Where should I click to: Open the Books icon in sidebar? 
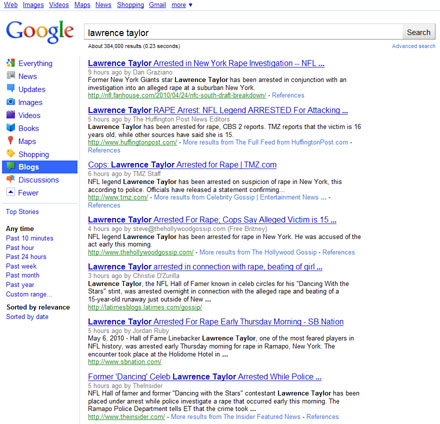(x=11, y=128)
